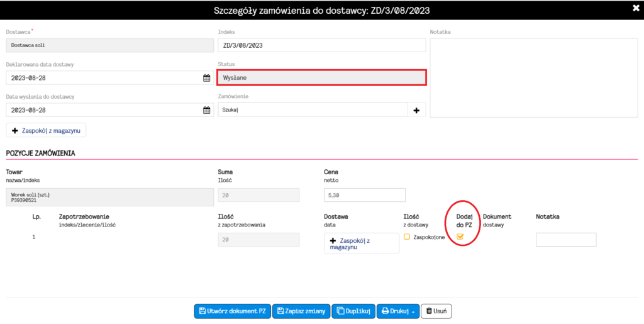
Task: Delete the order with Usuń
Action: [x=436, y=311]
